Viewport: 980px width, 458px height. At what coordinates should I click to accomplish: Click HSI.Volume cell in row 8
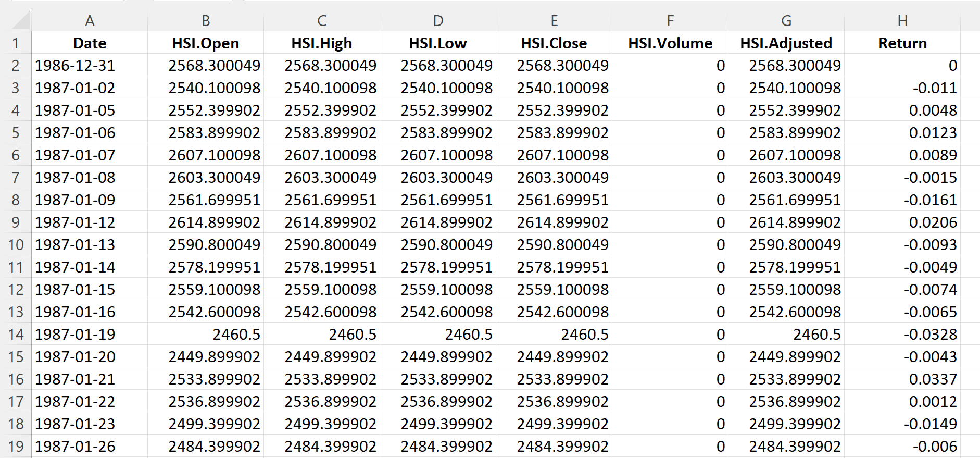670,200
